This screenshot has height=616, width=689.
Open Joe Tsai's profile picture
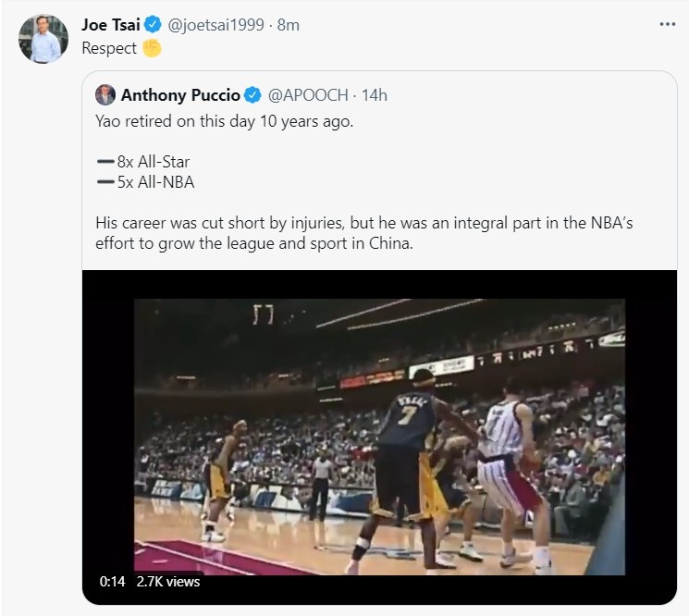tap(43, 39)
